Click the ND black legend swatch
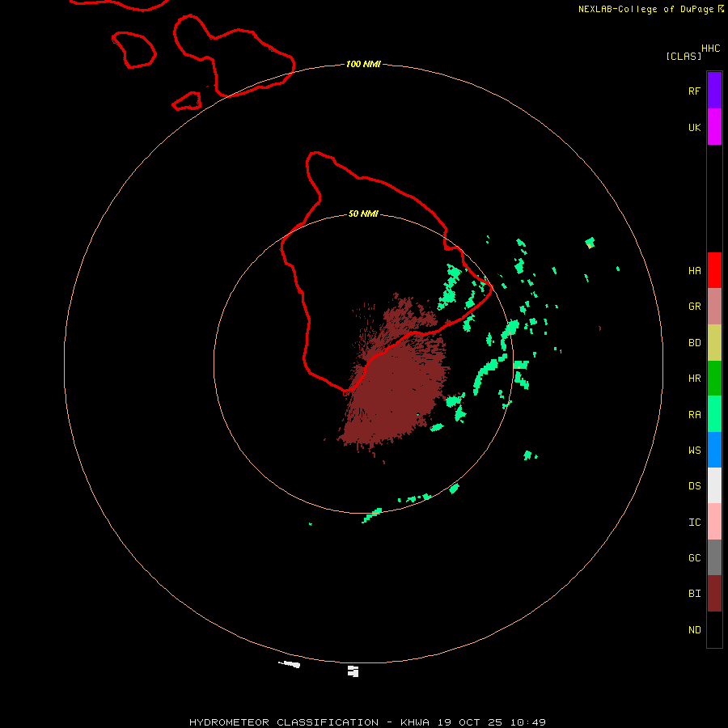The height and width of the screenshot is (728, 728). (x=714, y=629)
